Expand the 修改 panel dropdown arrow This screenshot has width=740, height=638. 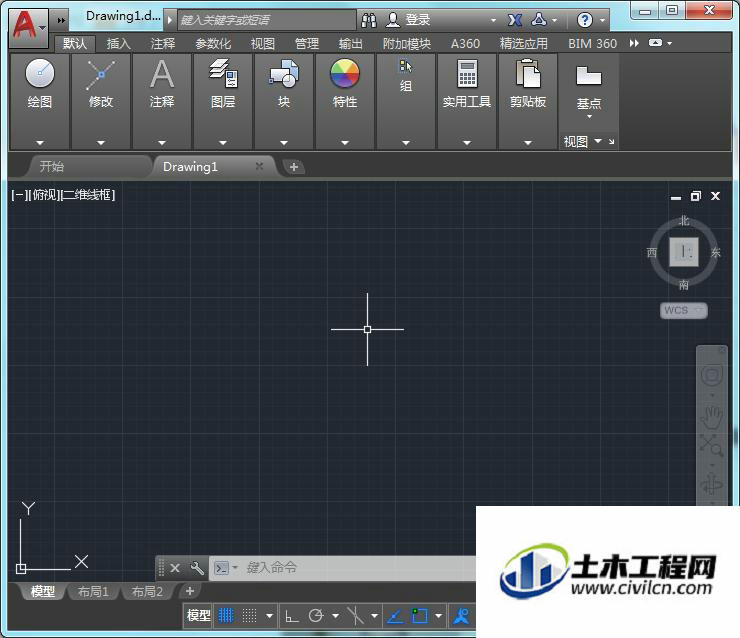pos(101,143)
